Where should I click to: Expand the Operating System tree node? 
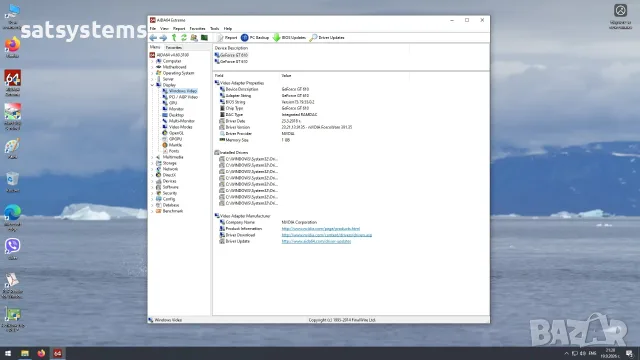click(x=153, y=73)
